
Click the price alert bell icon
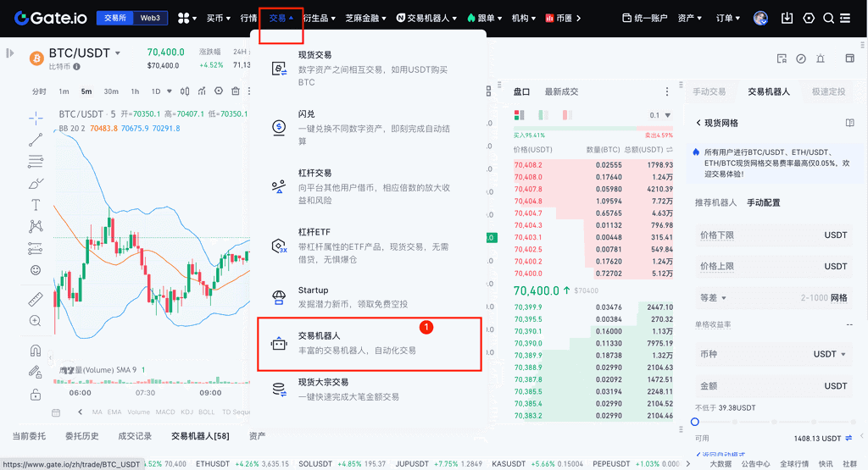820,58
